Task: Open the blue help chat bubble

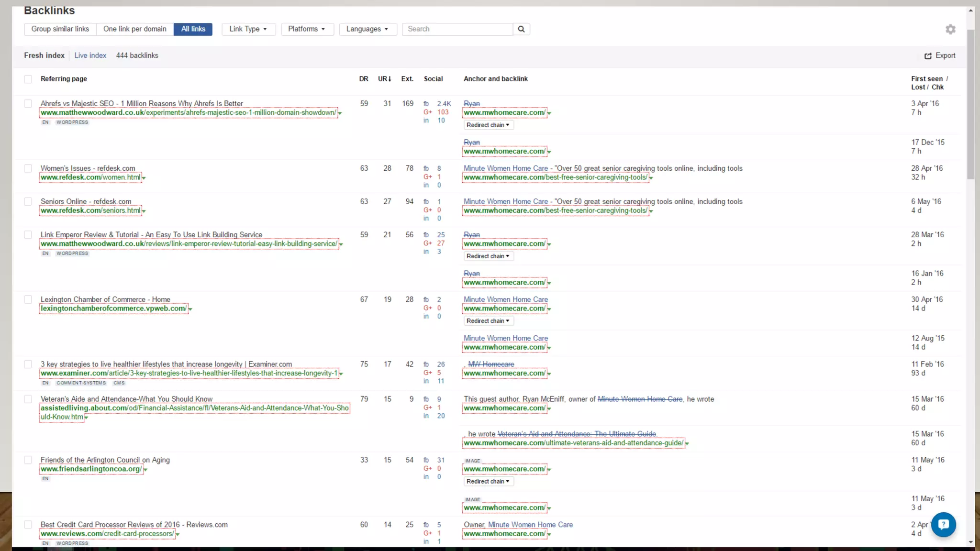Action: pos(943,524)
